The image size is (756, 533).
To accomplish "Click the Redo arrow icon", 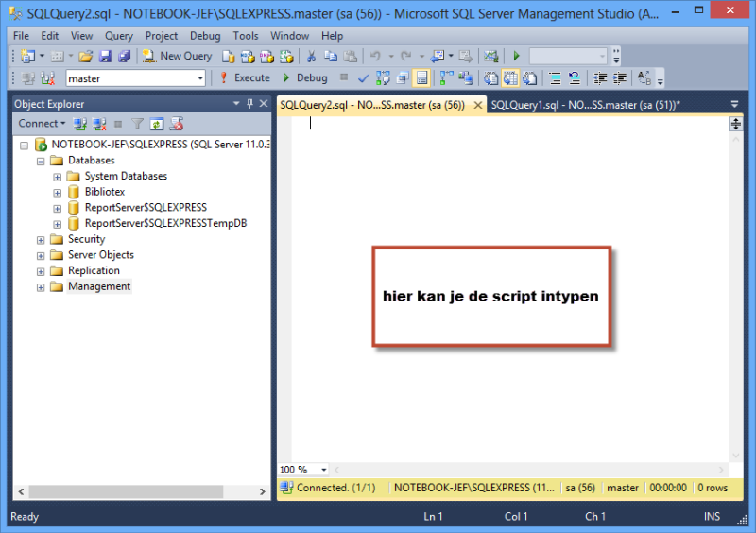I will coord(406,57).
